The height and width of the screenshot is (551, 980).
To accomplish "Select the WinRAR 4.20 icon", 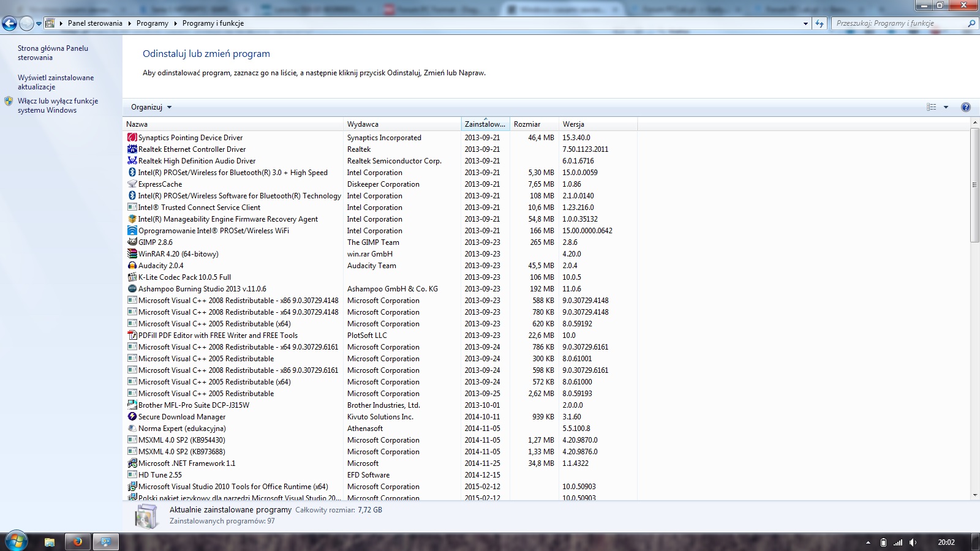I will (x=132, y=254).
